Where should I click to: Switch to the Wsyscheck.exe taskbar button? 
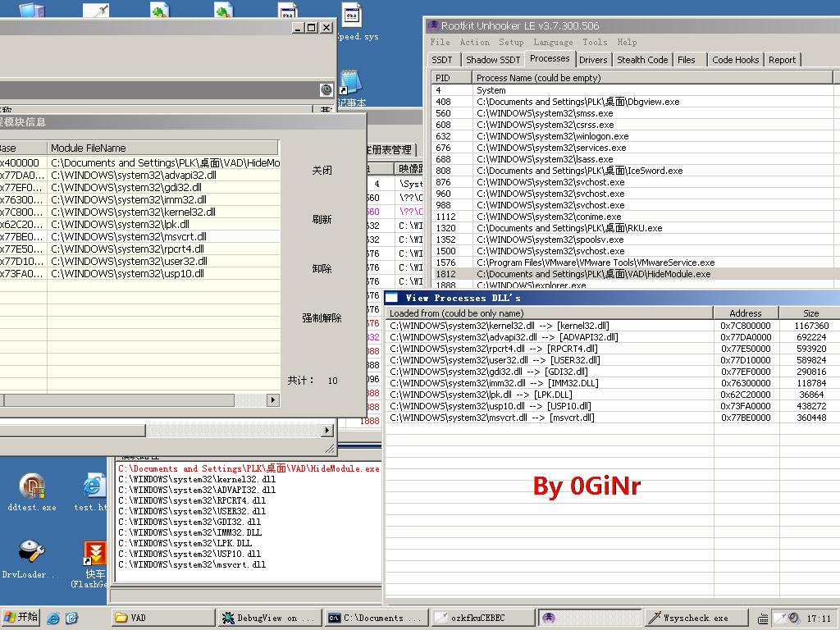(x=696, y=618)
